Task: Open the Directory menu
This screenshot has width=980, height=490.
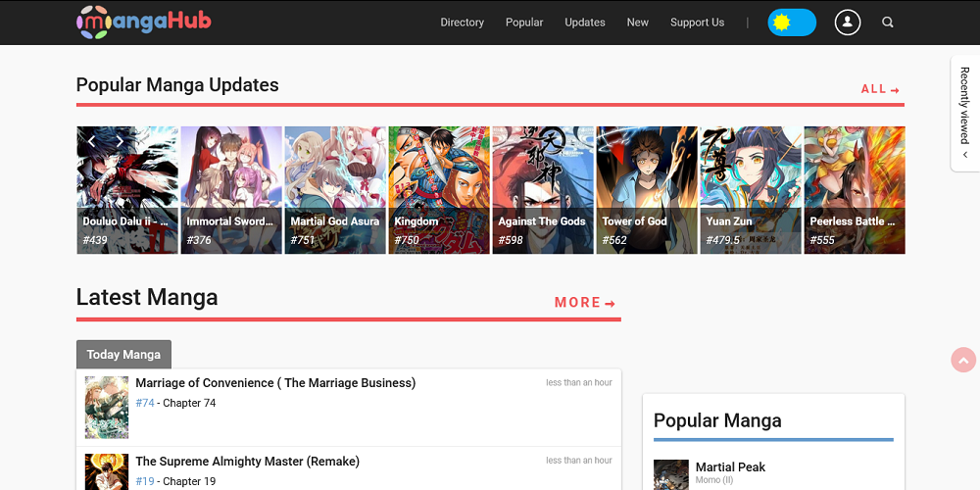Action: (462, 23)
